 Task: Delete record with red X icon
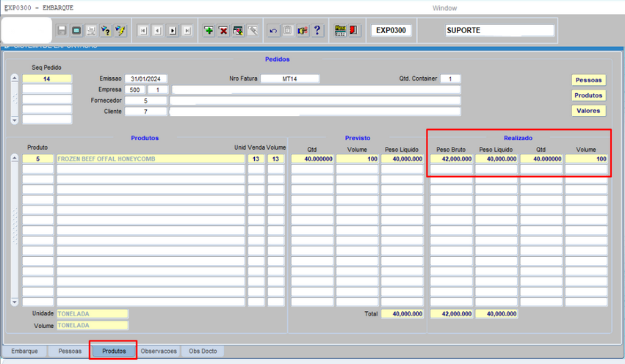point(223,31)
